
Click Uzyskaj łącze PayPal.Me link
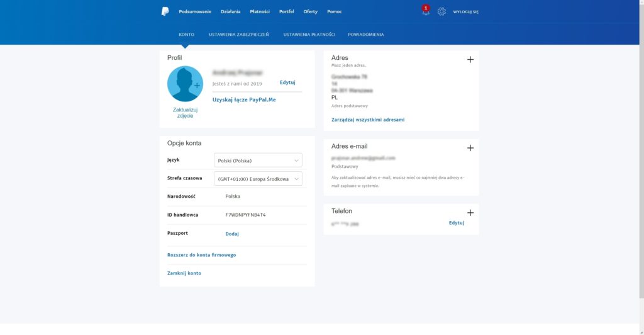tap(244, 99)
